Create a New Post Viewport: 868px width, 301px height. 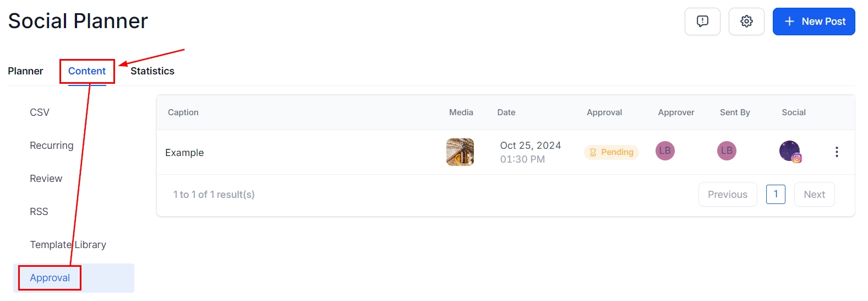click(x=814, y=21)
